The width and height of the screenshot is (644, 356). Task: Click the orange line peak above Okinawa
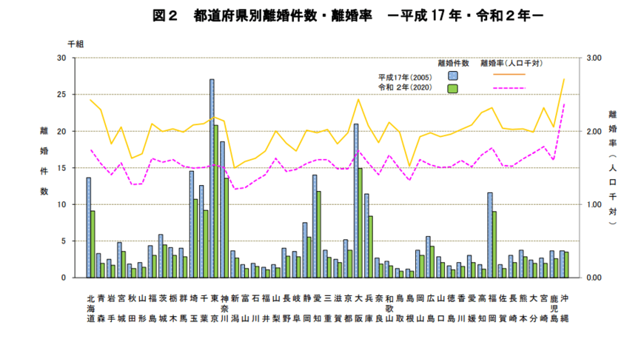(564, 79)
